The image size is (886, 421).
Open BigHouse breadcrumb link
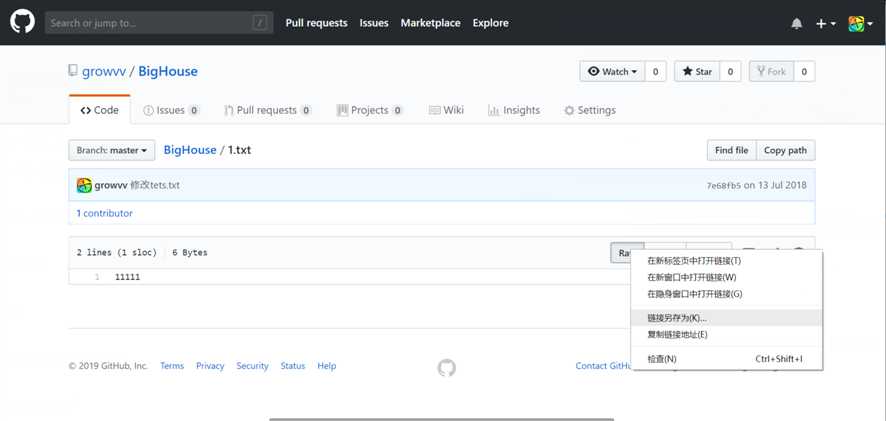click(x=190, y=150)
